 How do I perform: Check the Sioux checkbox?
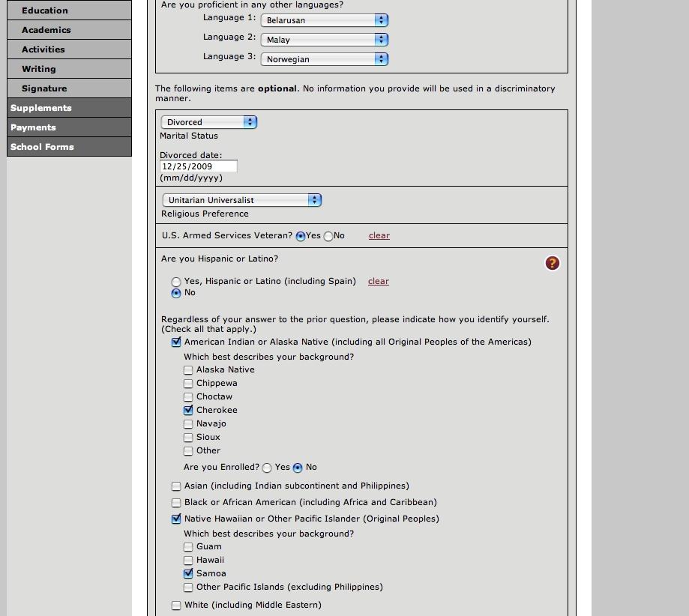pos(188,438)
